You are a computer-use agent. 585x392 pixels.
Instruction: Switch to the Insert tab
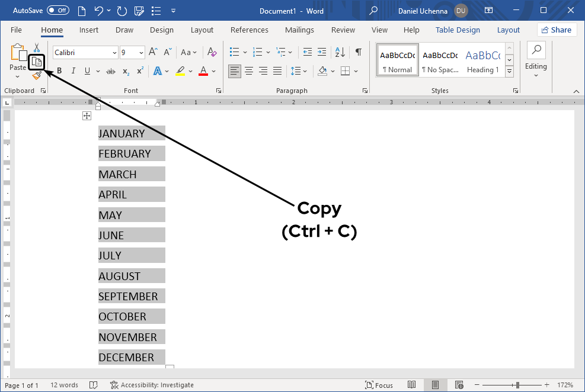click(x=89, y=30)
